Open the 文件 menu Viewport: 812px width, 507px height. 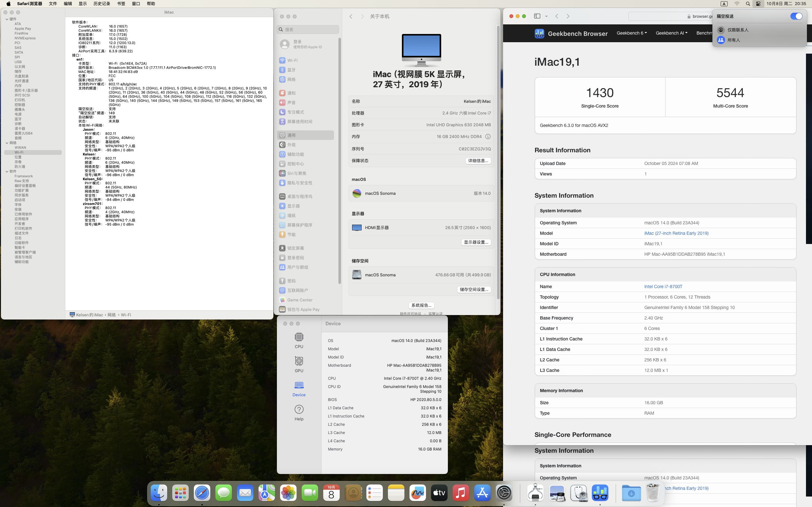[x=53, y=4]
